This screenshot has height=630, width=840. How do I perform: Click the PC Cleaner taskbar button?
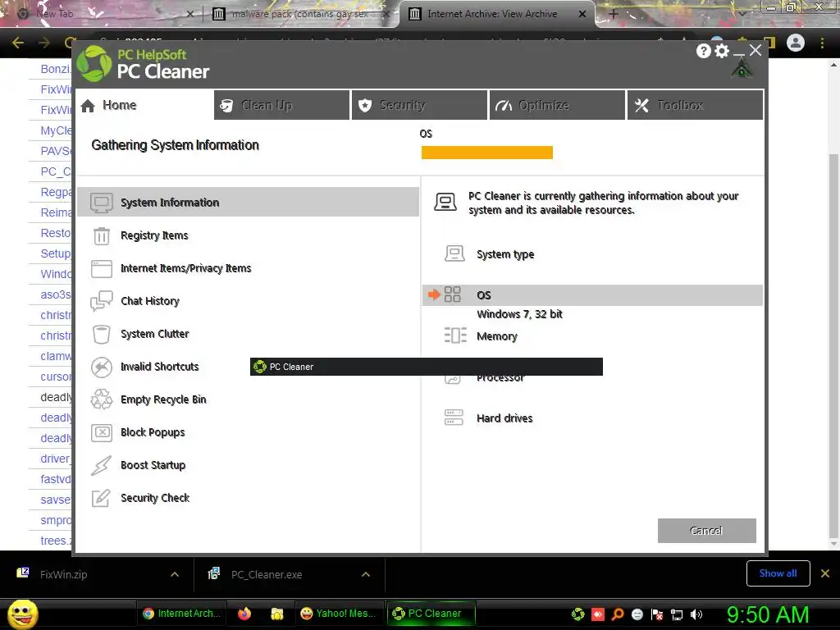(x=431, y=614)
